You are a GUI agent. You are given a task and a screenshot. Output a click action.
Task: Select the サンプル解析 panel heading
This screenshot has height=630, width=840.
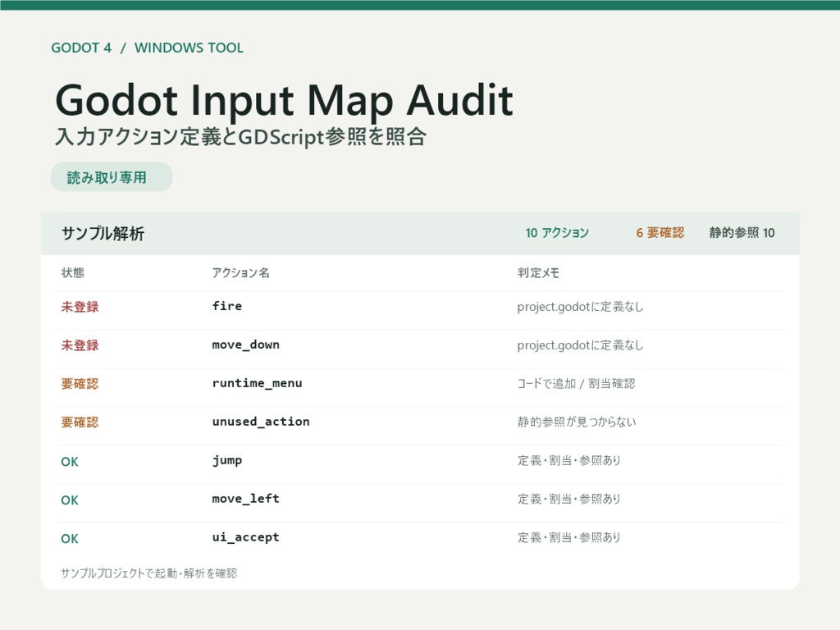tap(103, 233)
